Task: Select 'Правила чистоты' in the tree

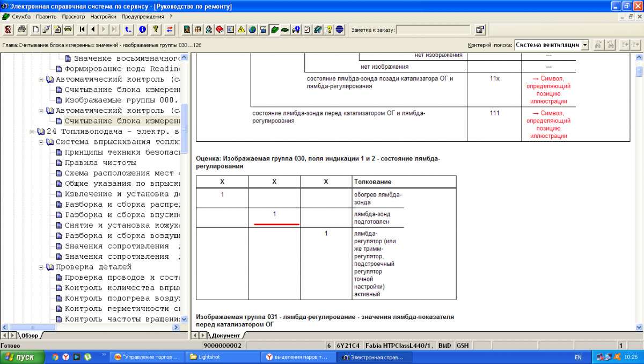Action: (100, 163)
